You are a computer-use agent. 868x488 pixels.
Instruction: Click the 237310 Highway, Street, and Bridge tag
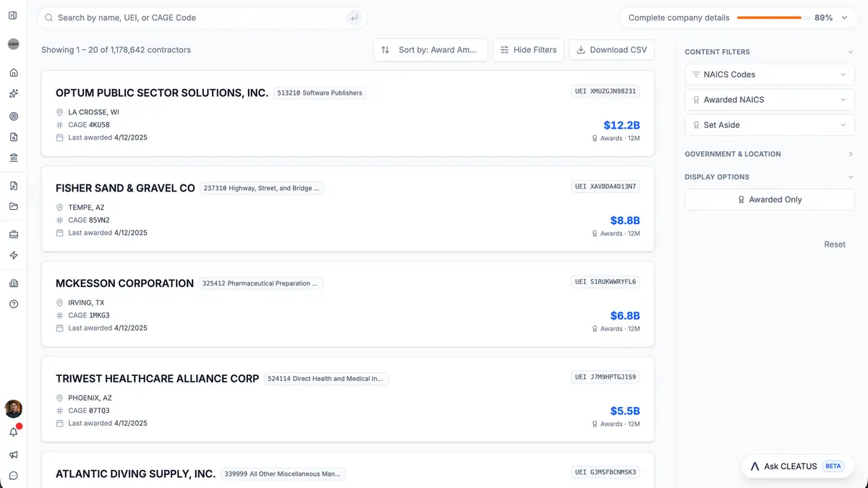click(x=262, y=188)
